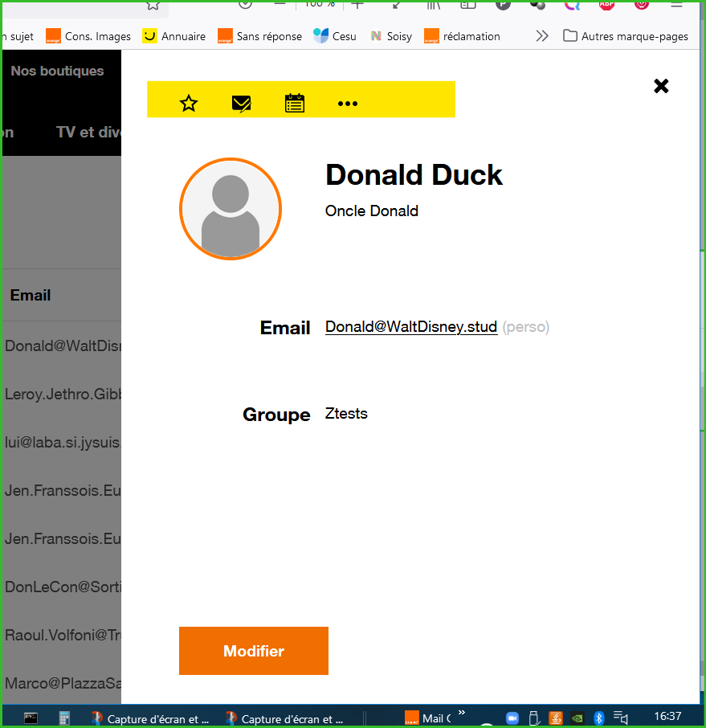Select the Marco@PlazzaSa contact row
Screen dimensions: 706x728
[62, 684]
